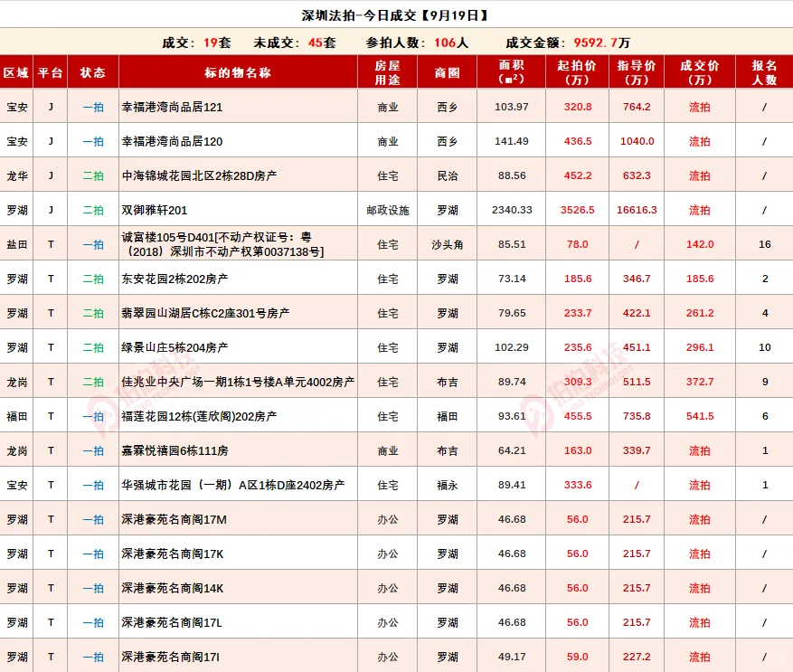Image resolution: width=793 pixels, height=672 pixels.
Task: Click the 起拍价 column header
Action: (x=577, y=72)
